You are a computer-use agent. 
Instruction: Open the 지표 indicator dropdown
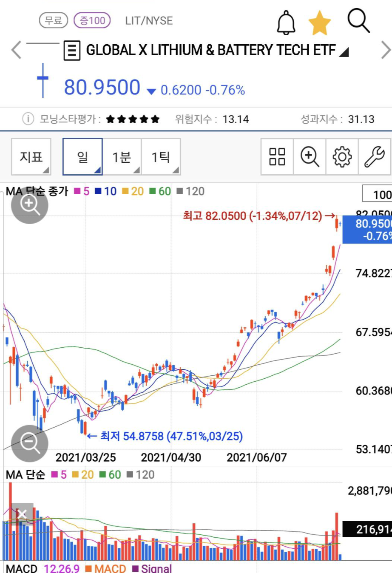click(x=31, y=156)
